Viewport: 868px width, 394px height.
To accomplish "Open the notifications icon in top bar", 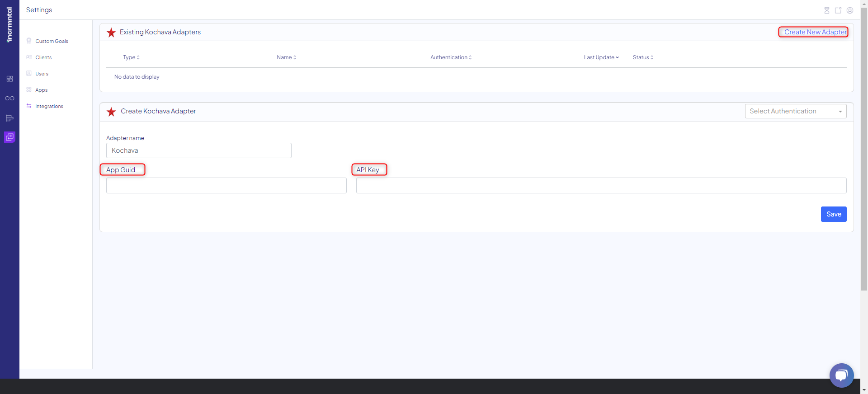I will tap(838, 10).
